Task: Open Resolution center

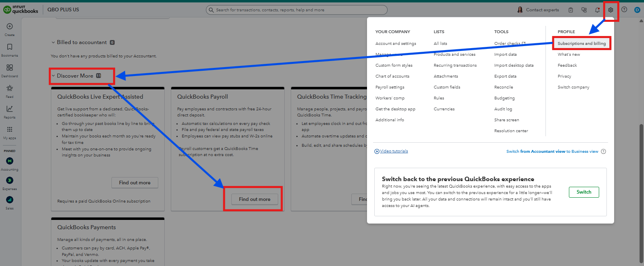Action: (x=511, y=131)
